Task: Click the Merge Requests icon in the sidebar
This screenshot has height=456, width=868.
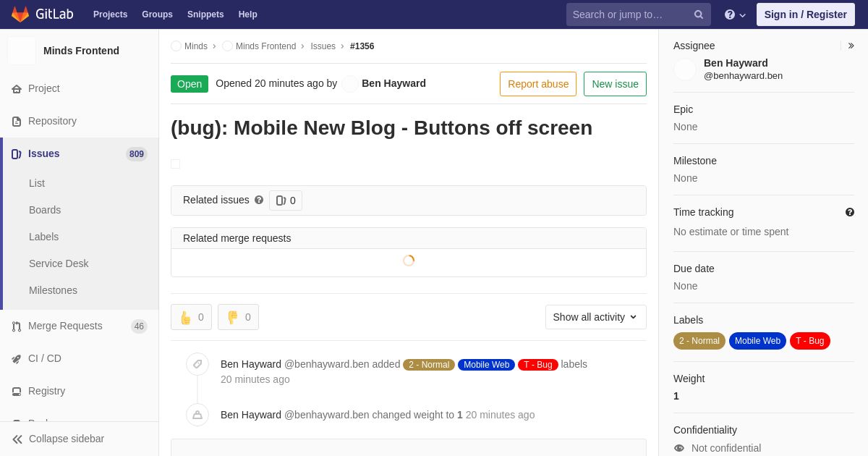Action: (17, 326)
